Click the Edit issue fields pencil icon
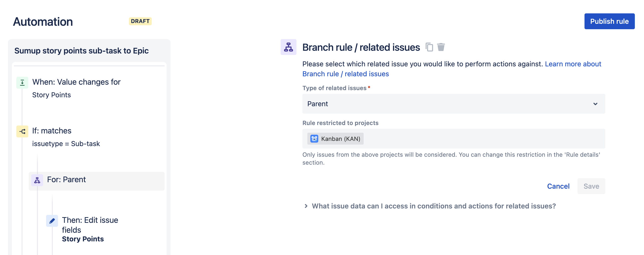Screen dimensions: 644x255 pos(52,221)
